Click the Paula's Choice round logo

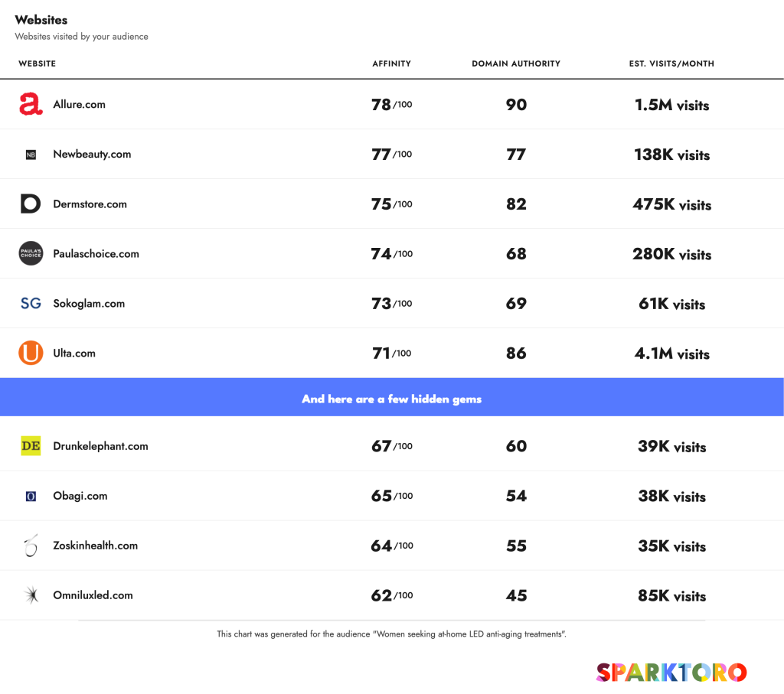click(31, 253)
